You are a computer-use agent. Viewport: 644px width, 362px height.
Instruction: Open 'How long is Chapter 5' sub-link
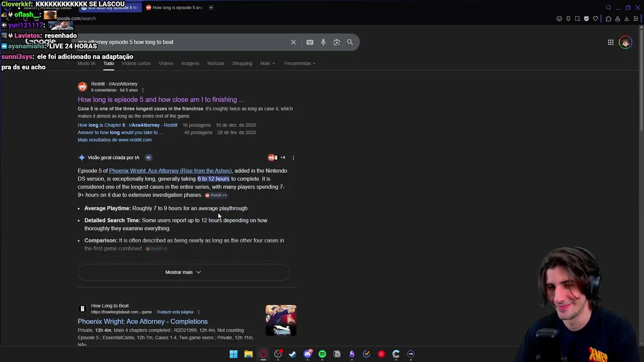coord(127,125)
